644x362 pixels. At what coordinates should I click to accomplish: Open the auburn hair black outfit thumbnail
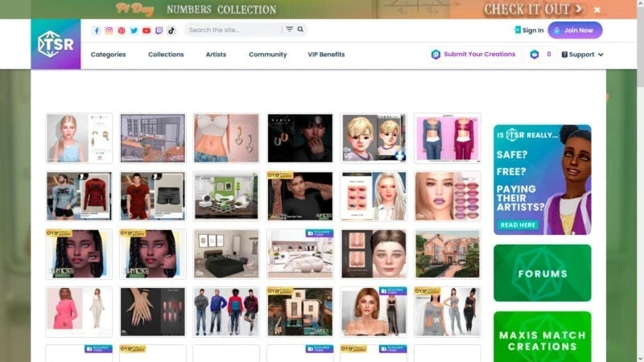(x=374, y=312)
